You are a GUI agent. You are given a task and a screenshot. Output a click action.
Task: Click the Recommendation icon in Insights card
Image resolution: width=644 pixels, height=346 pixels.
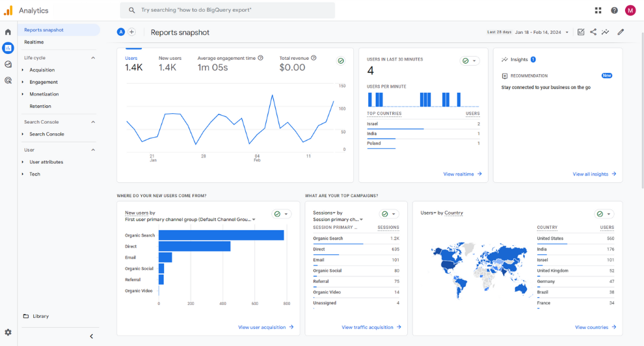point(505,76)
